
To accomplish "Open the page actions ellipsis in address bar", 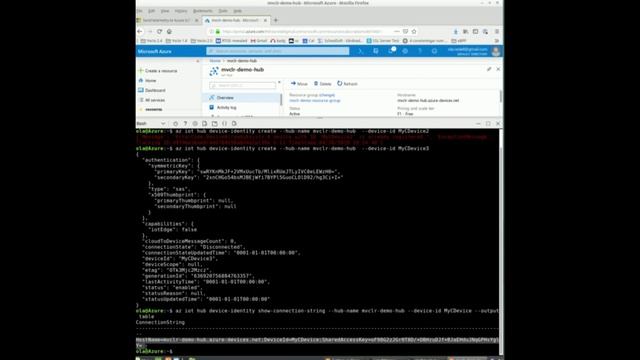I will click(x=397, y=31).
